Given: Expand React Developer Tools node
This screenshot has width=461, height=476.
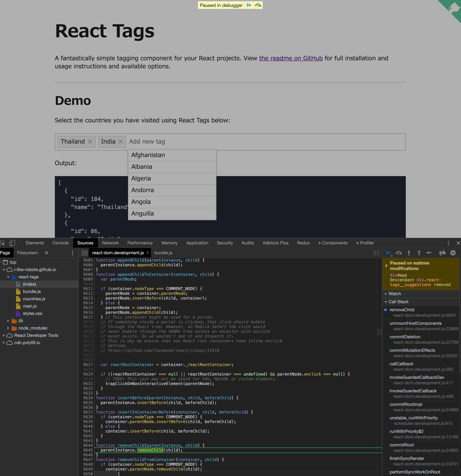Looking at the screenshot, I should click(4, 335).
